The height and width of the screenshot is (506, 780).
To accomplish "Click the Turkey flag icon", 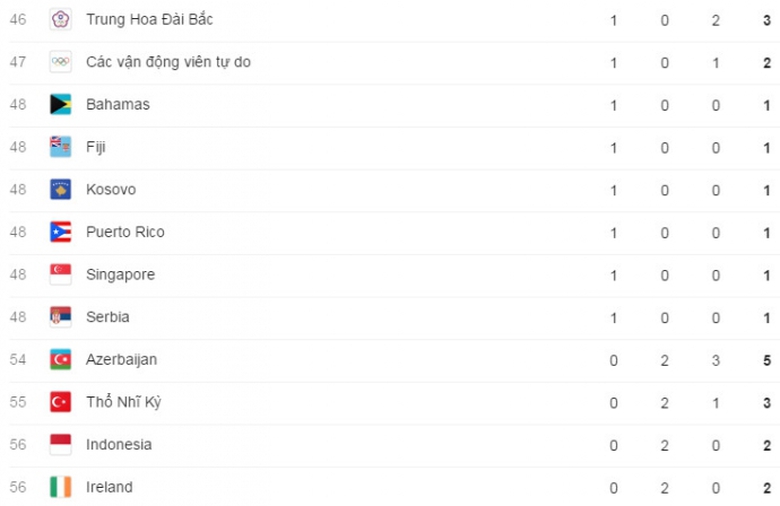I will [x=60, y=402].
